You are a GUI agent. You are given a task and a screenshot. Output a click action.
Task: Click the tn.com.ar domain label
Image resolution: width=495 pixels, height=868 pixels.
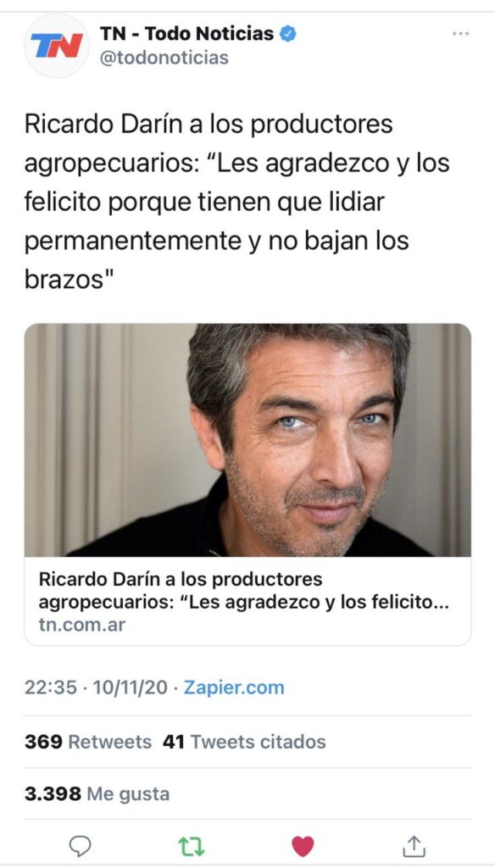tap(82, 625)
